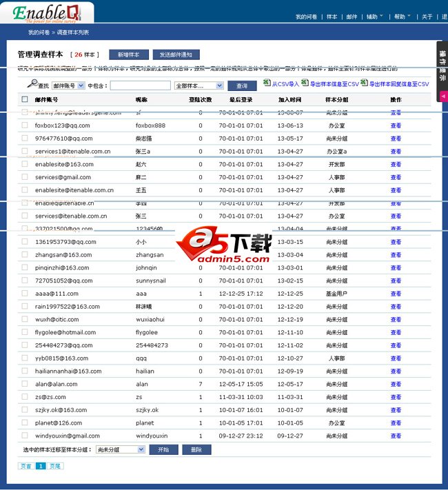This screenshot has width=448, height=490.
Task: Check the box for foxbox123@qq.com
Action: [x=25, y=125]
